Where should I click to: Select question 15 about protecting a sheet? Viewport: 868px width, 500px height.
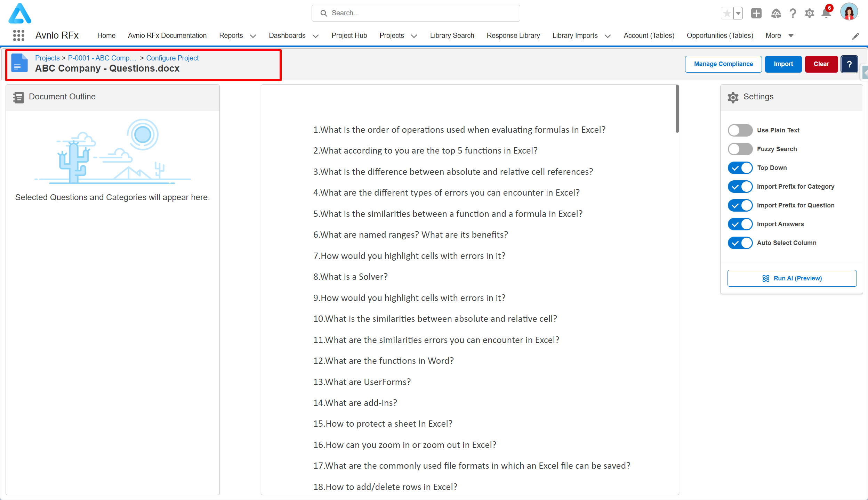pyautogui.click(x=383, y=424)
